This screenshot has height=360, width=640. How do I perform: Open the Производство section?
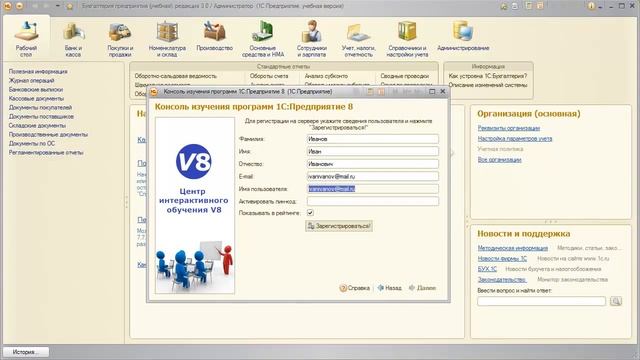point(215,37)
